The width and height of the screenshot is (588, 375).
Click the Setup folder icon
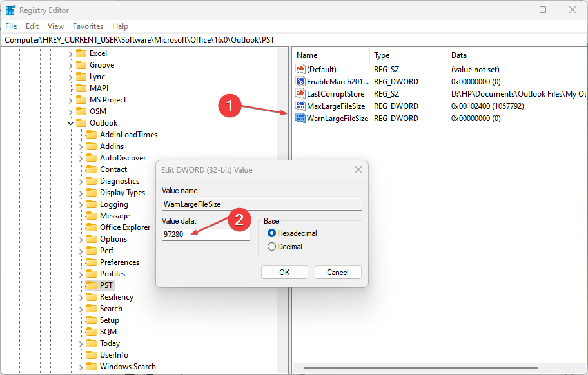[x=92, y=320]
